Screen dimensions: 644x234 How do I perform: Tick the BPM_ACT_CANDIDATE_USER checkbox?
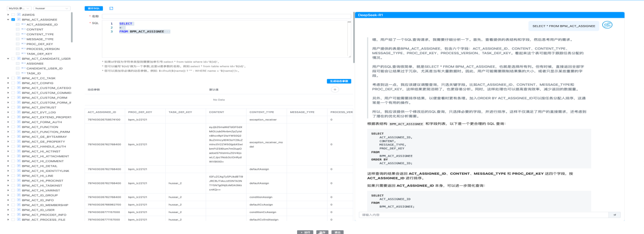pos(13,58)
